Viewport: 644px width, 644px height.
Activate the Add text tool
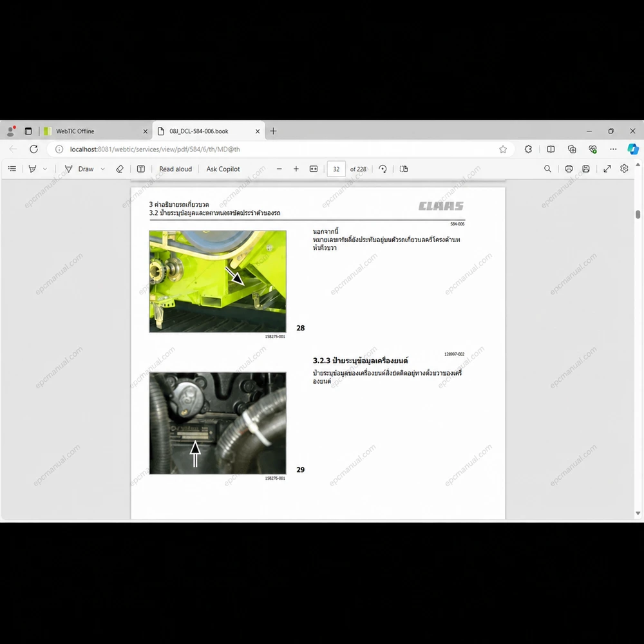141,169
